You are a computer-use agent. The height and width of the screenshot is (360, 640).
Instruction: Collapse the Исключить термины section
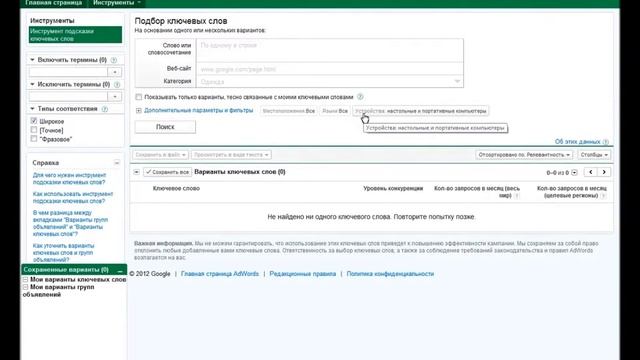(32, 84)
